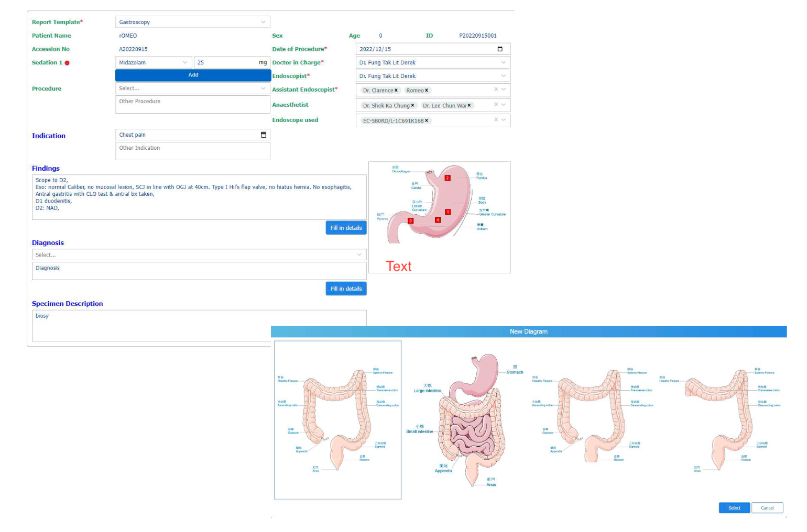Remove Romeo assistant endoscopist tag
This screenshot has height=532, width=807.
coord(427,91)
